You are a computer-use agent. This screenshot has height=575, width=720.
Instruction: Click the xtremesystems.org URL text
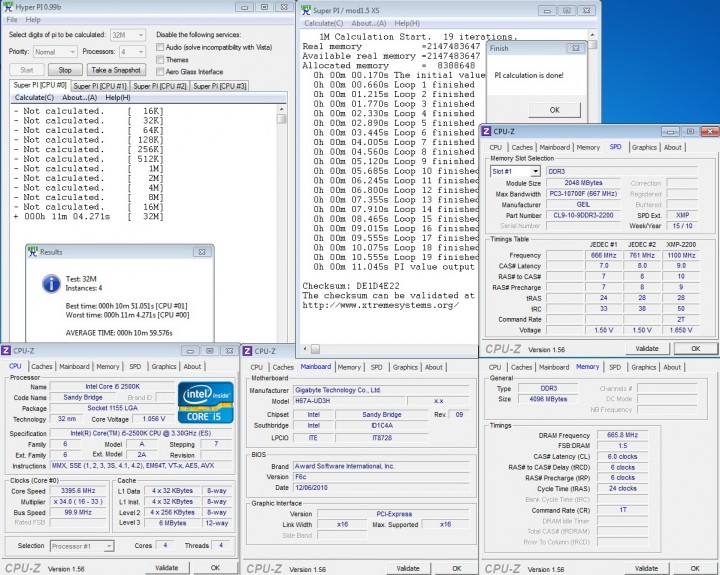pos(381,305)
